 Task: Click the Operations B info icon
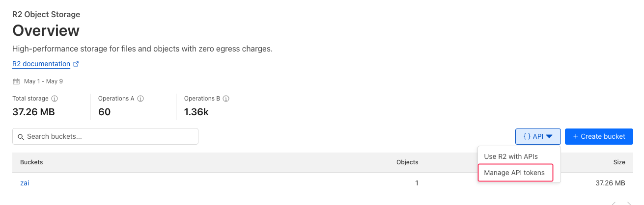point(226,99)
